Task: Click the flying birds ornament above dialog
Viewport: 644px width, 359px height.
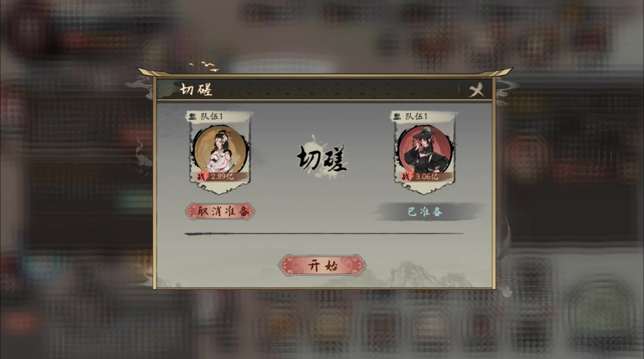Action: [205, 66]
